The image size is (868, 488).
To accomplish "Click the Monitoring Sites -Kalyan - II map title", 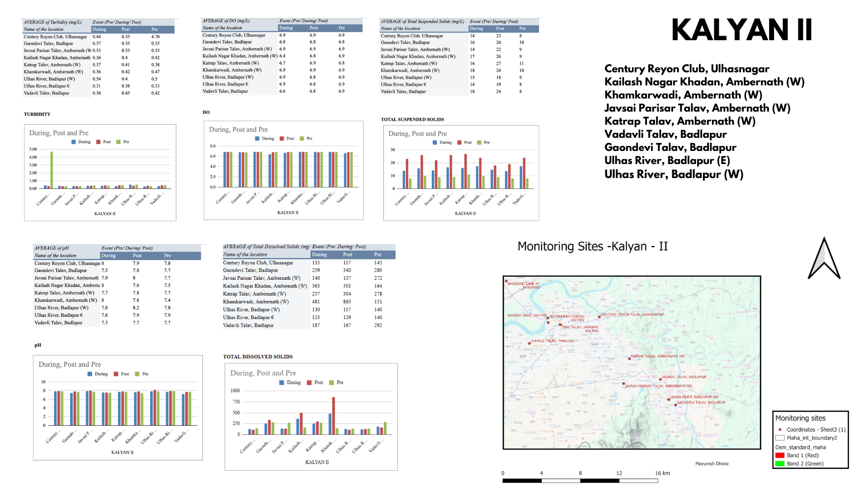I will [x=592, y=247].
